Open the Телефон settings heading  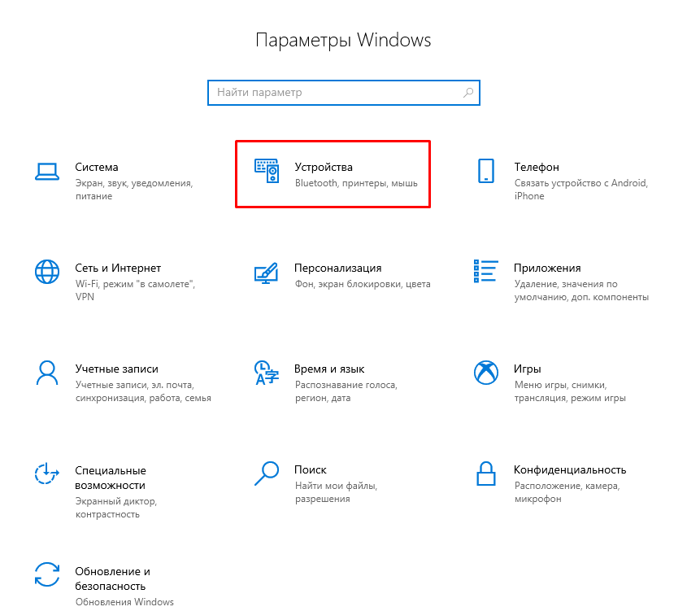[x=537, y=167]
